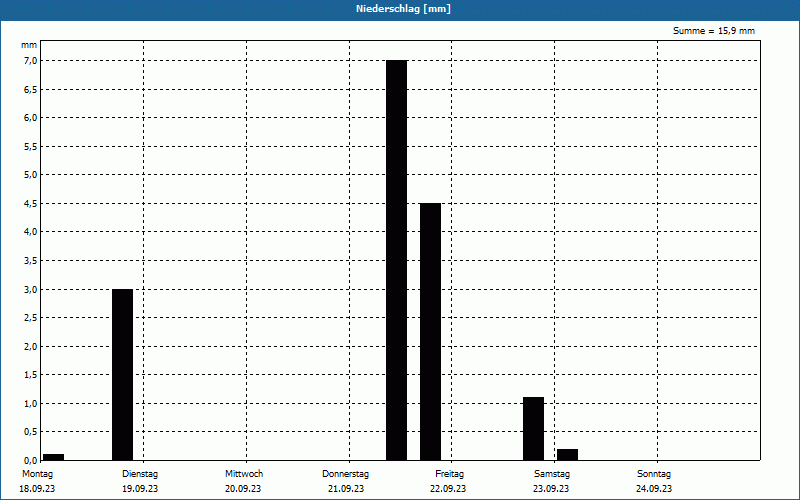The height and width of the screenshot is (500, 800).
Task: Click the 4,5 y-axis value
Action: (x=31, y=204)
